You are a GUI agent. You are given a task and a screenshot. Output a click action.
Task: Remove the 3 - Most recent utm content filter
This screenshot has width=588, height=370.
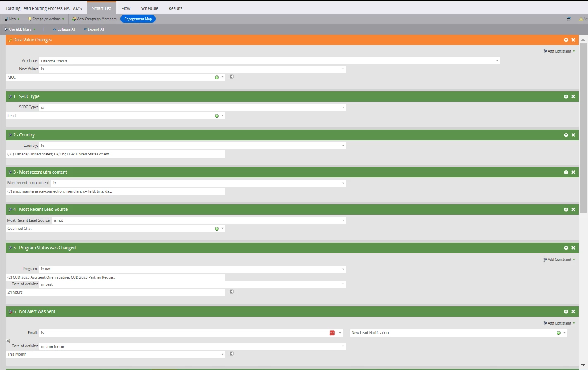[x=573, y=172]
